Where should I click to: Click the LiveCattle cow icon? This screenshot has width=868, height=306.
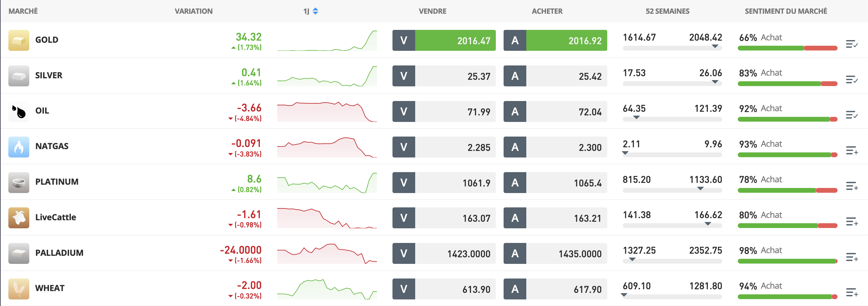coord(19,218)
